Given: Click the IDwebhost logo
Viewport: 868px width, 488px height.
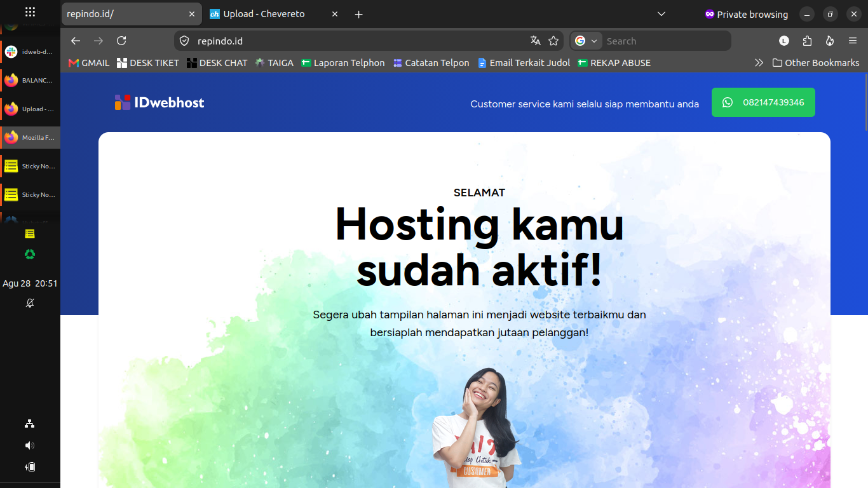Looking at the screenshot, I should (159, 102).
